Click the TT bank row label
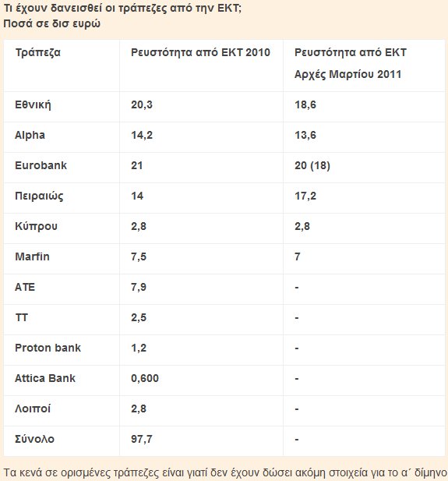 (x=22, y=317)
